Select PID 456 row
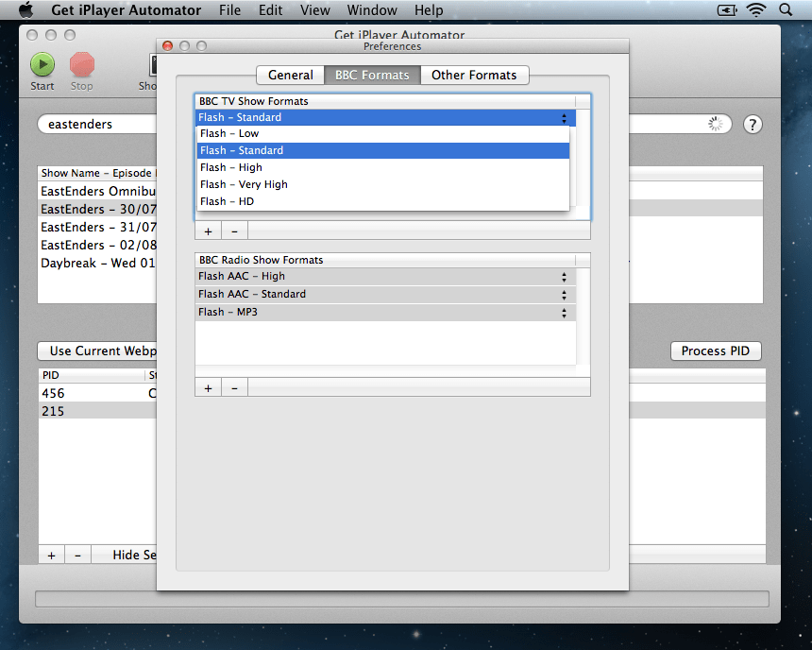The width and height of the screenshot is (812, 650). [x=97, y=393]
